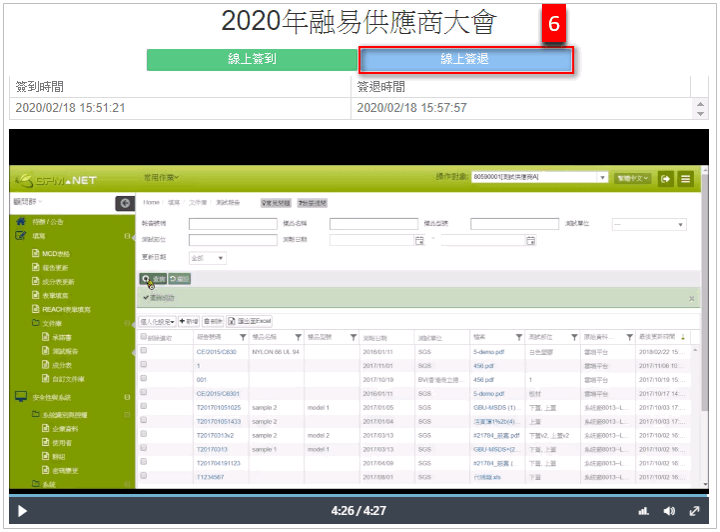Click the up arrow of the sign-in table scrollbar
Image resolution: width=720 pixels, height=532 pixels.
(x=700, y=104)
